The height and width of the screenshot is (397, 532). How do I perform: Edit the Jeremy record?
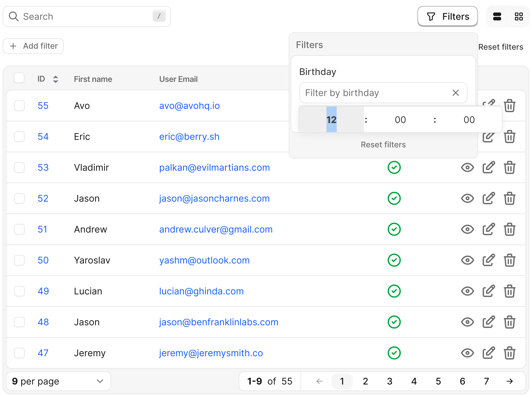coord(489,353)
